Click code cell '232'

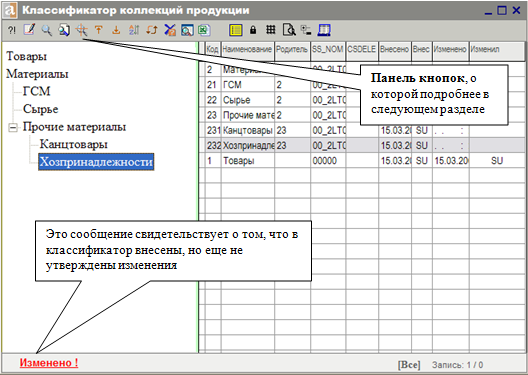coord(213,145)
